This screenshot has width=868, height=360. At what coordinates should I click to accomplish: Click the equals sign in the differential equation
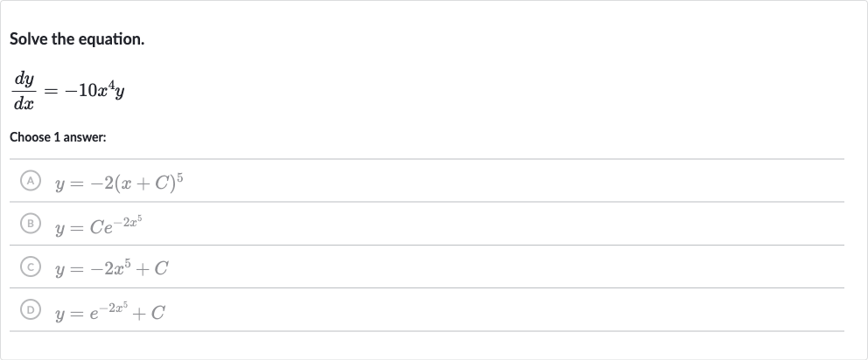(x=51, y=92)
